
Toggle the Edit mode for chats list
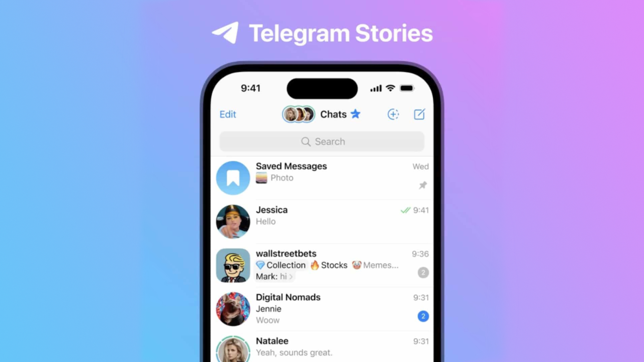click(228, 114)
